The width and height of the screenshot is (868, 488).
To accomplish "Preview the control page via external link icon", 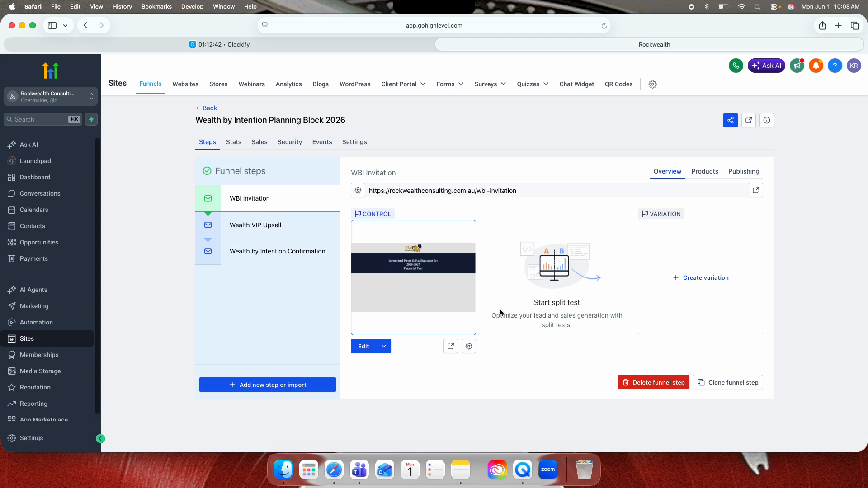I will pyautogui.click(x=451, y=346).
